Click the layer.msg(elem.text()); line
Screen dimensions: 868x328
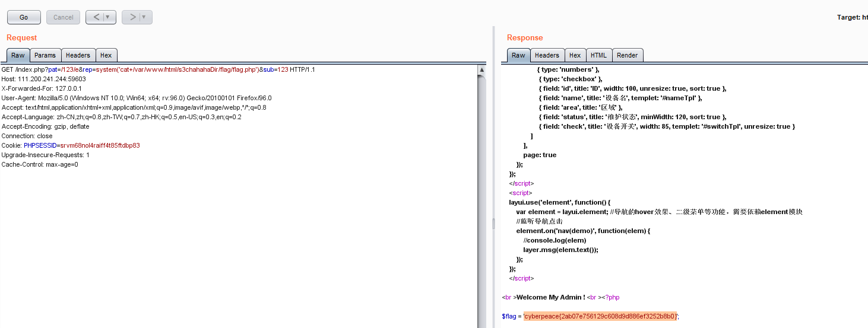click(x=560, y=250)
